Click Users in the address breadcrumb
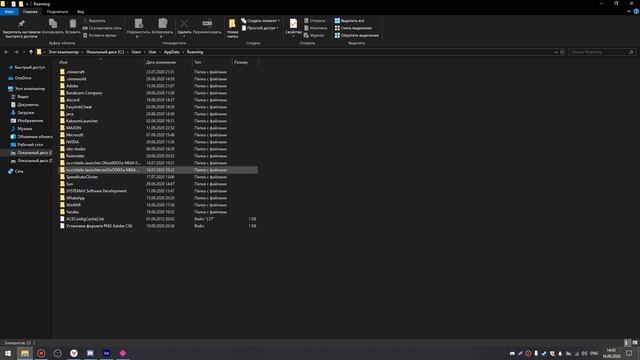The width and height of the screenshot is (640, 360). pyautogui.click(x=136, y=52)
